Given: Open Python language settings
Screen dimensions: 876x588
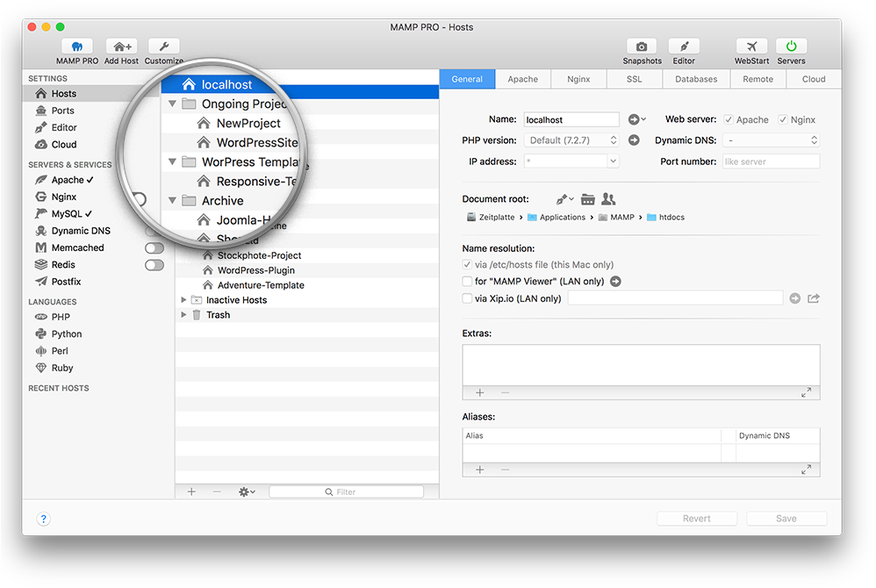Looking at the screenshot, I should point(67,333).
